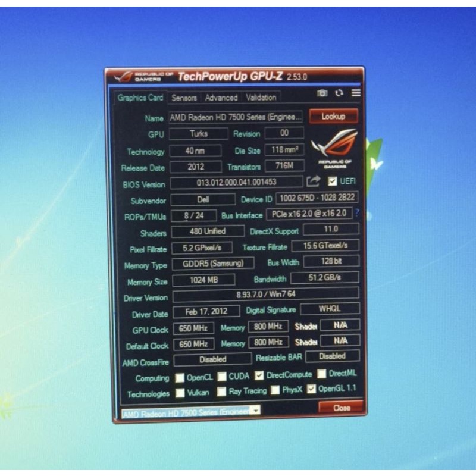Take a GPU-Z screenshot with camera icon
This screenshot has height=476, width=476.
click(x=322, y=93)
